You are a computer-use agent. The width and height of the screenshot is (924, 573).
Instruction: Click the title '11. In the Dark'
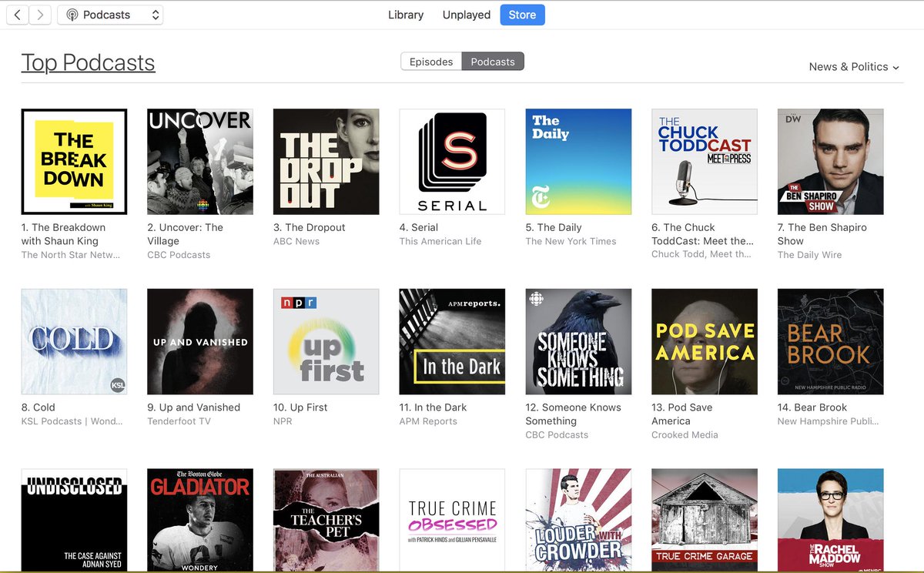point(434,407)
